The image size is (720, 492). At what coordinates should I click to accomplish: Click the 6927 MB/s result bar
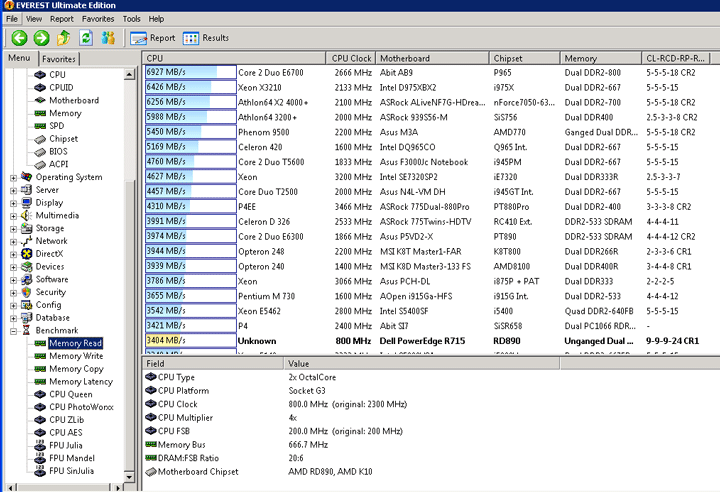pos(191,72)
